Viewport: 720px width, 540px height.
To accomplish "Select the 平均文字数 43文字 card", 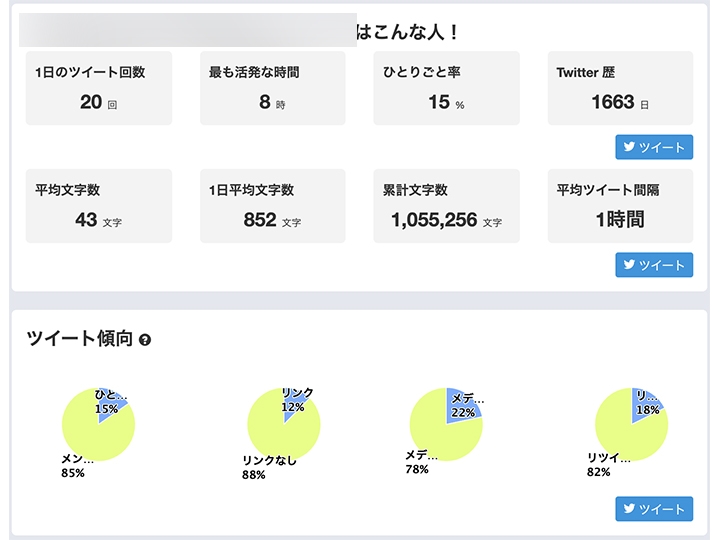I will 99,206.
